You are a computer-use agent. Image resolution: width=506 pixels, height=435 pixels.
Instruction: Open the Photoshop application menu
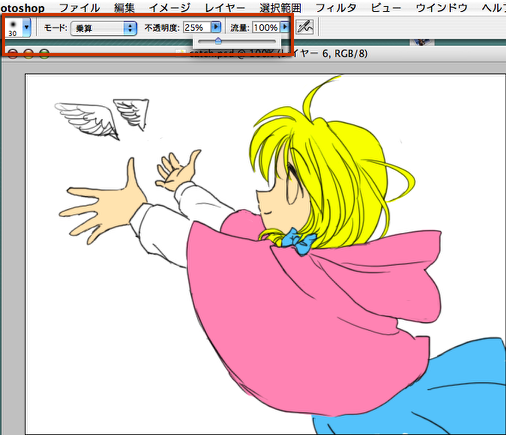coord(22,7)
